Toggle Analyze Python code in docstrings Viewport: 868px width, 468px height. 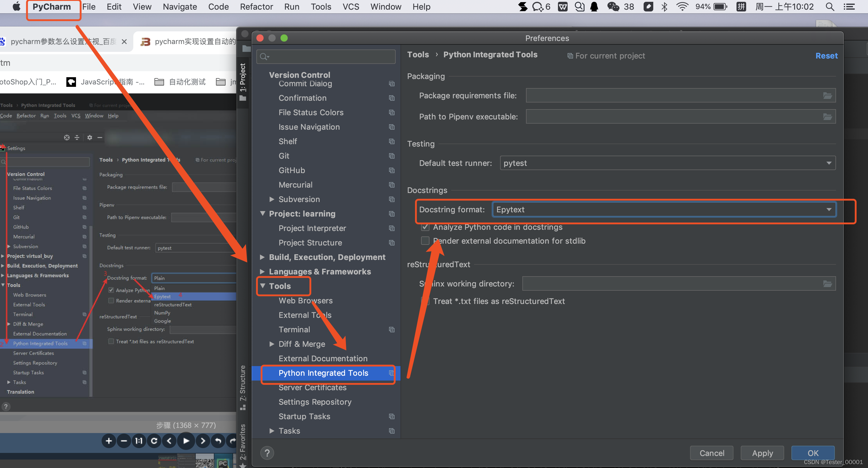425,227
